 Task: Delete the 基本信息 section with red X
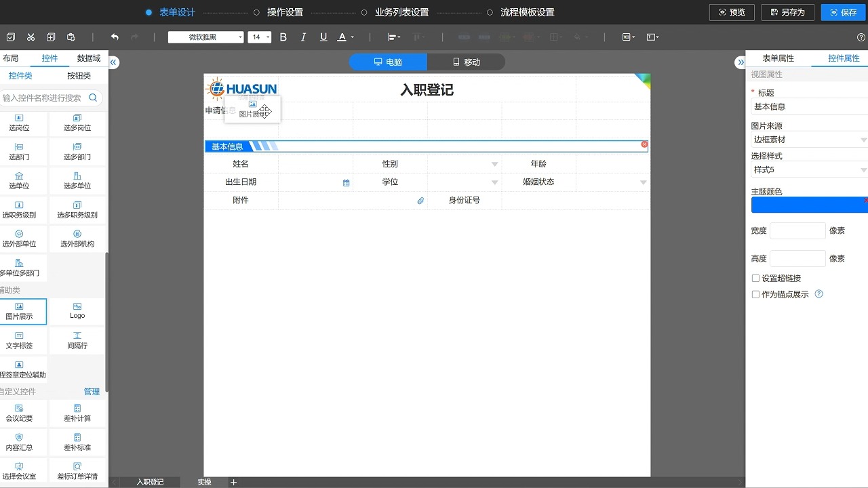tap(644, 144)
